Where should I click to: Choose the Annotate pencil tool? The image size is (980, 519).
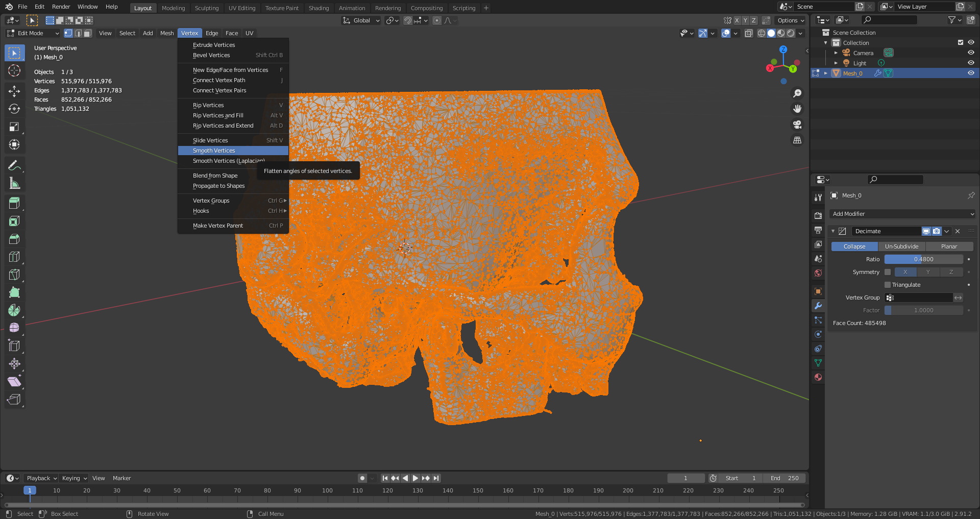14,165
